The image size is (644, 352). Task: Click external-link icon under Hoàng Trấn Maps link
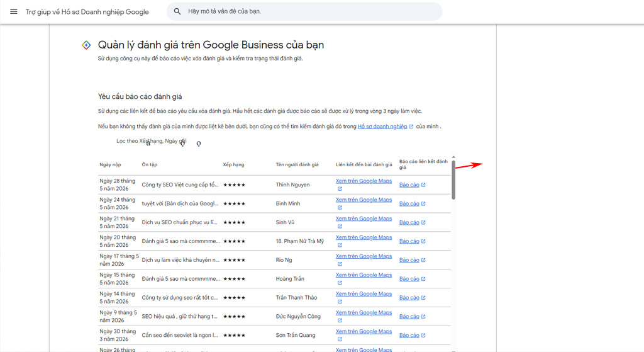[340, 283]
